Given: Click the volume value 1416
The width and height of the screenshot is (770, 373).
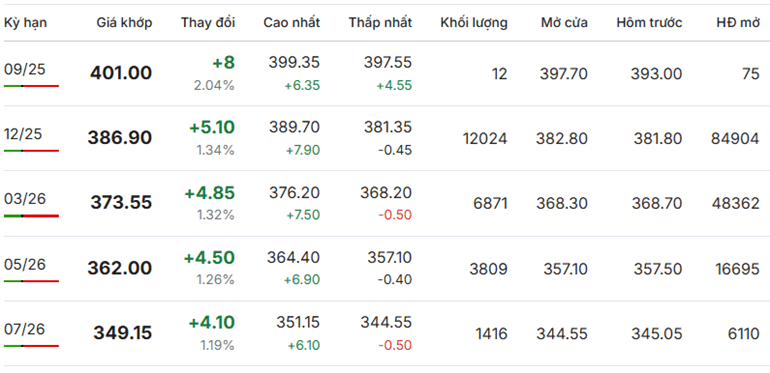Looking at the screenshot, I should point(492,334).
